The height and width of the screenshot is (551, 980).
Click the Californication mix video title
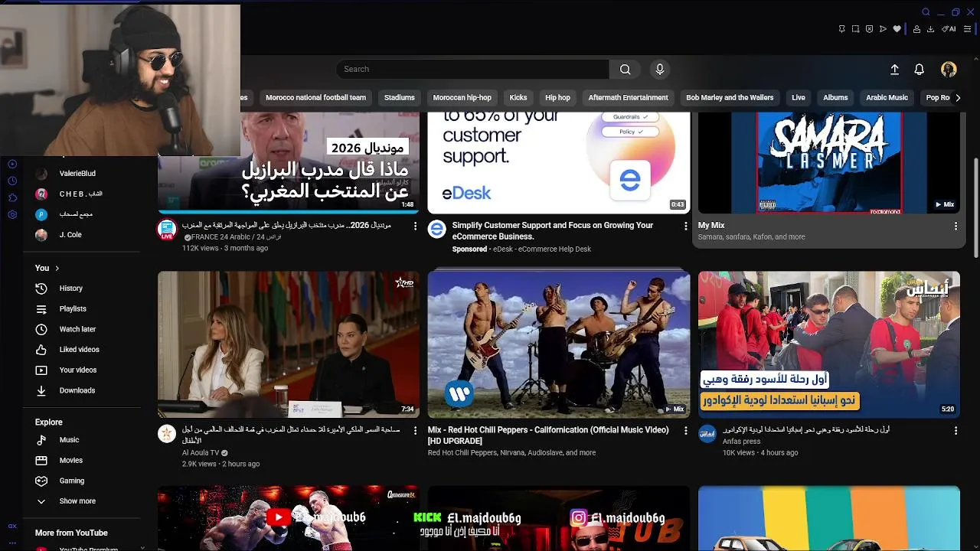(x=548, y=435)
